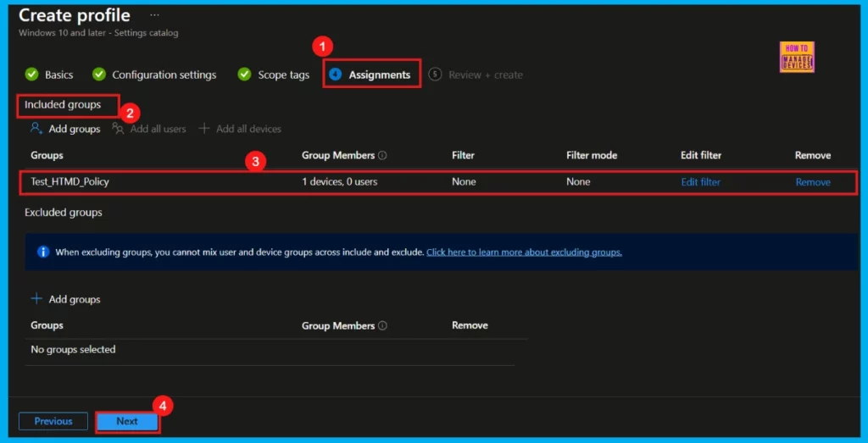This screenshot has width=868, height=443.
Task: Remove the Test_HTMD_Policy group
Action: [813, 182]
